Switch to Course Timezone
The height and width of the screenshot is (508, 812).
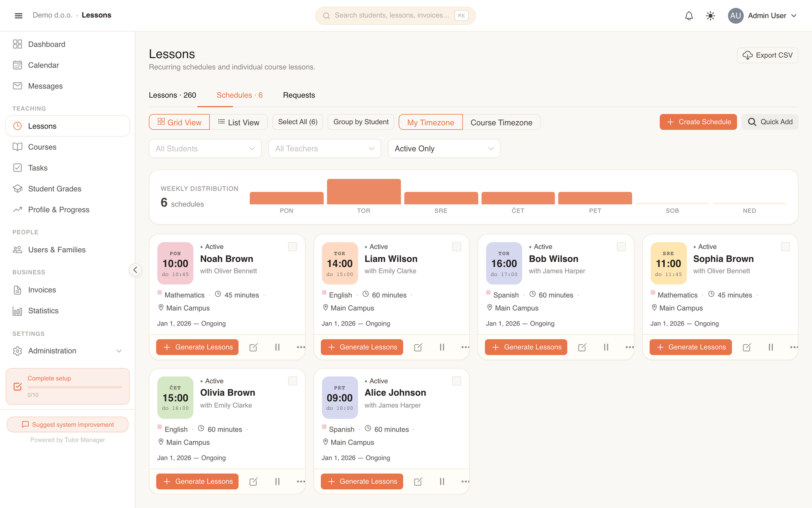pos(501,122)
